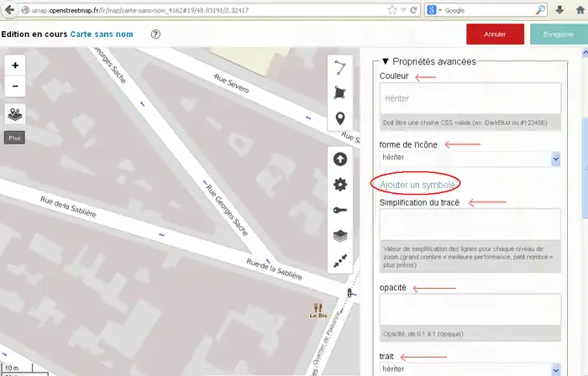The height and width of the screenshot is (376, 588).
Task: Open the help question mark icon
Action: (155, 34)
